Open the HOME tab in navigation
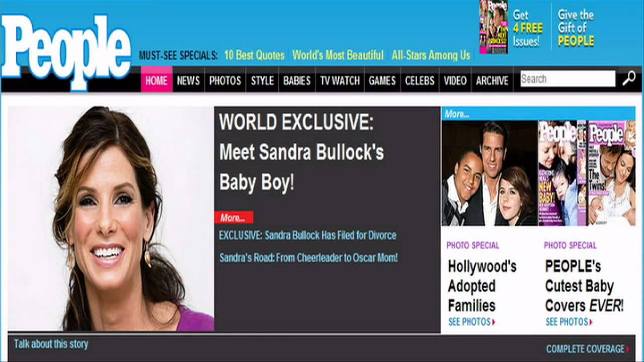Image resolution: width=644 pixels, height=362 pixels. (x=156, y=80)
